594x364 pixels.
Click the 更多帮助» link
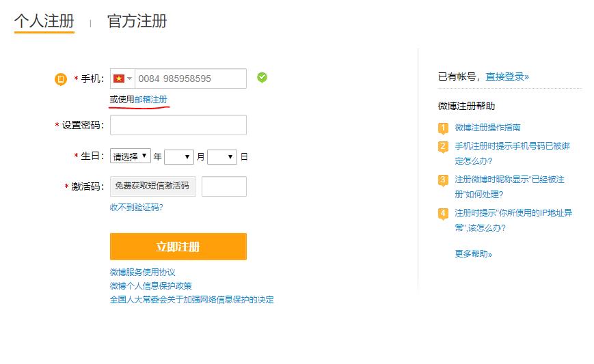tap(473, 254)
